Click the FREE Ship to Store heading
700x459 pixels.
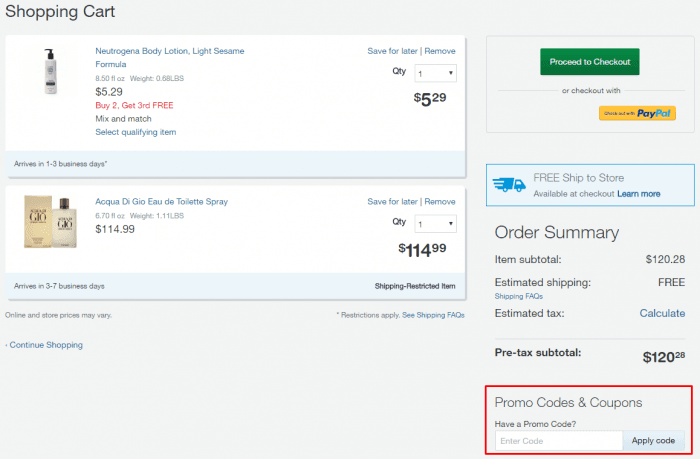click(579, 178)
